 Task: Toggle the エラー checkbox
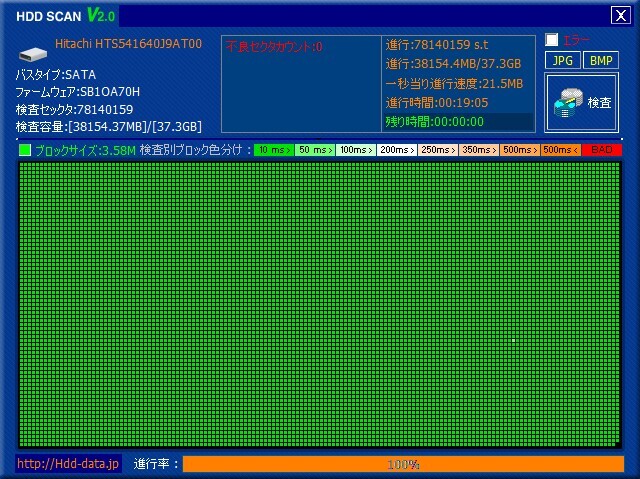(x=551, y=40)
